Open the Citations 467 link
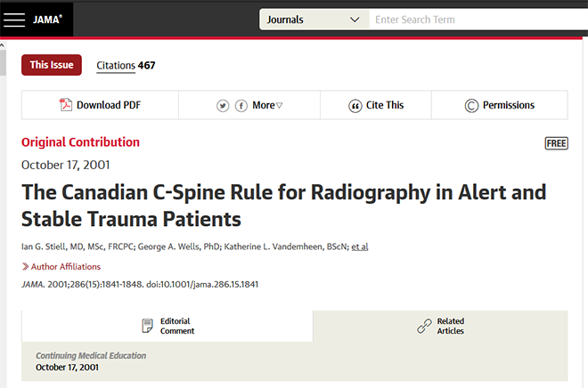 point(126,66)
